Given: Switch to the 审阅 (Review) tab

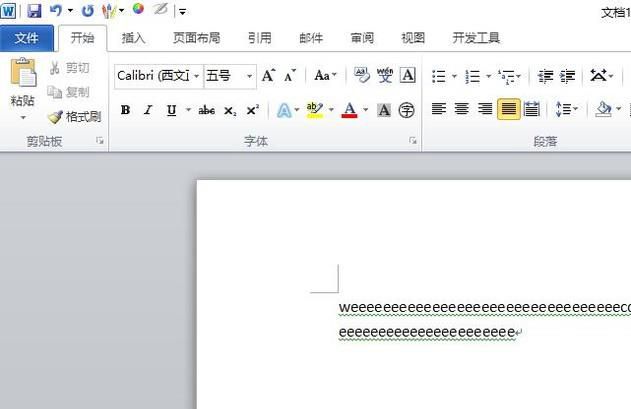Looking at the screenshot, I should tap(362, 38).
